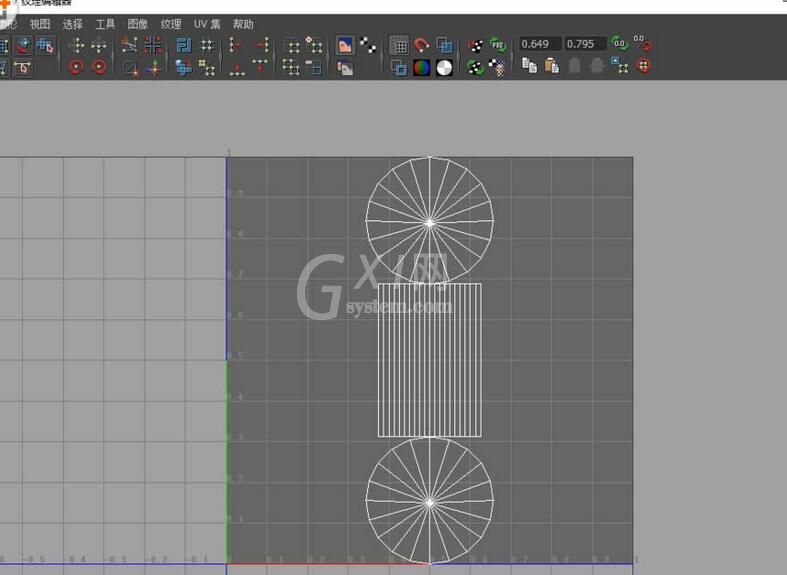Viewport: 787px width, 575px height.
Task: Toggle Pixel Snap magnet icon
Action: click(x=422, y=46)
